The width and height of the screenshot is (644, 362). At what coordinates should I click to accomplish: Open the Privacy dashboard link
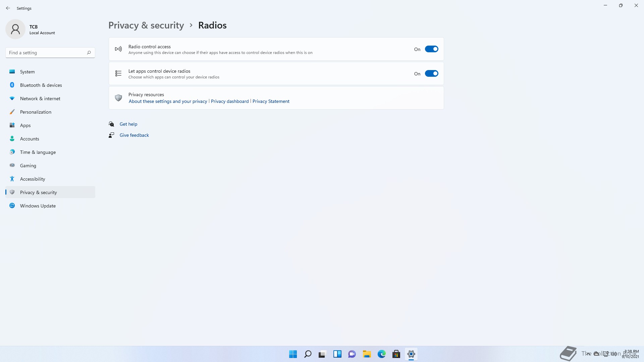coord(230,101)
